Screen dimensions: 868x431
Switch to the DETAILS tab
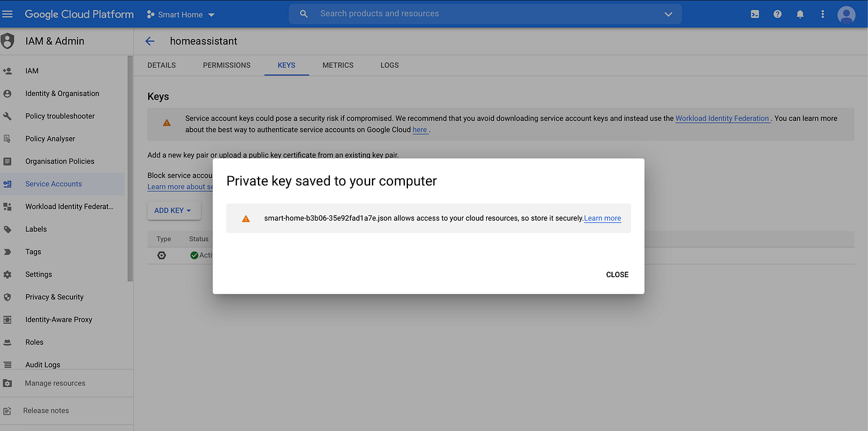(162, 65)
